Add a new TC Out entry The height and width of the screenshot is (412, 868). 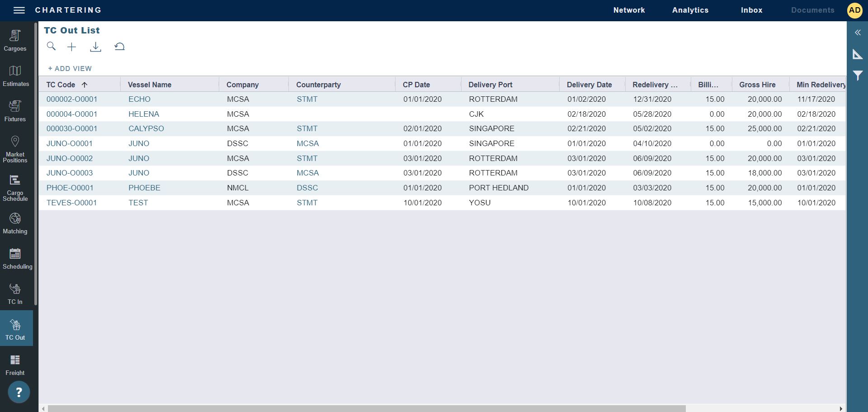click(71, 47)
